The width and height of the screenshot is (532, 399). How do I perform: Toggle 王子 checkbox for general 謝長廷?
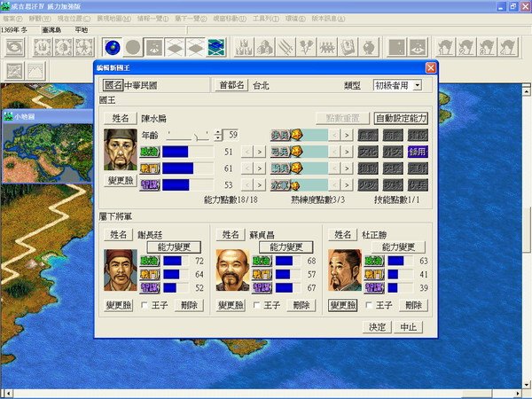click(144, 305)
